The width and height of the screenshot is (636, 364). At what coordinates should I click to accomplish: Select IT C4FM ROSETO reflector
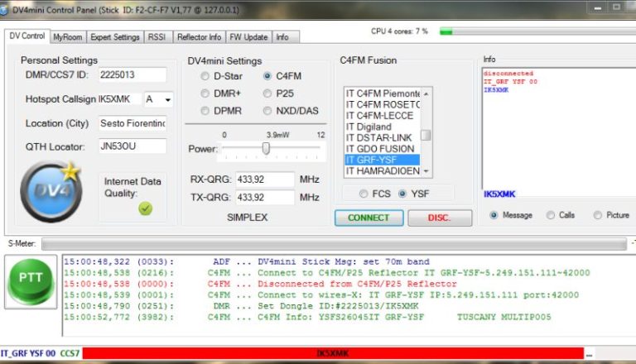[x=383, y=104]
